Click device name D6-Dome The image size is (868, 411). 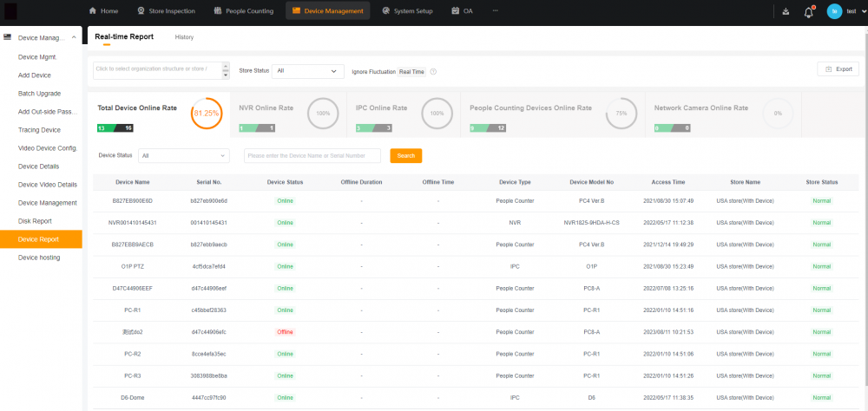132,398
